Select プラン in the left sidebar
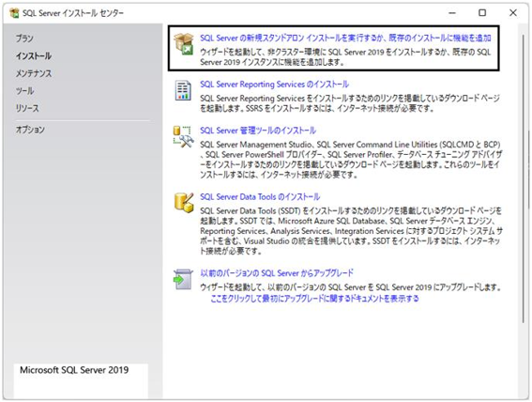Image resolution: width=532 pixels, height=402 pixels. click(24, 39)
